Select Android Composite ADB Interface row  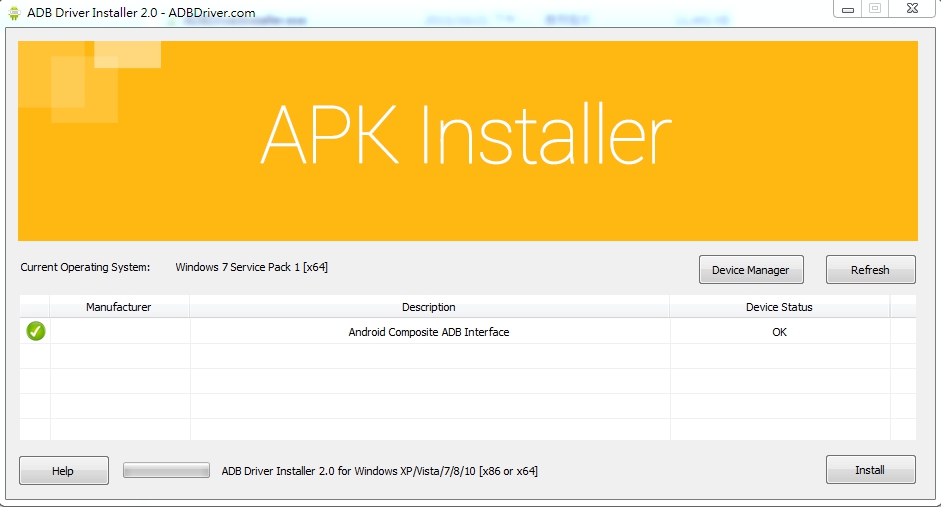click(468, 332)
